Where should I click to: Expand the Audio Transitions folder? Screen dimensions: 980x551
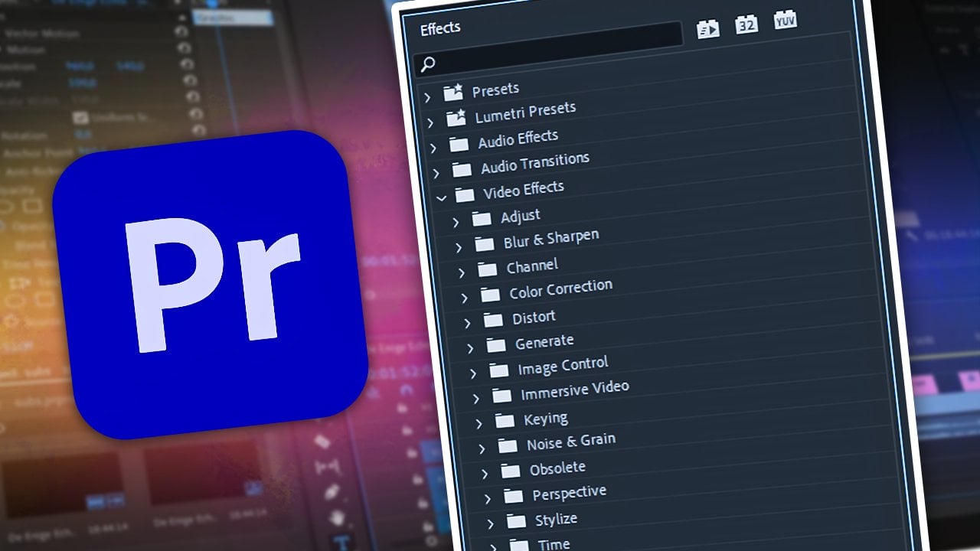[436, 173]
